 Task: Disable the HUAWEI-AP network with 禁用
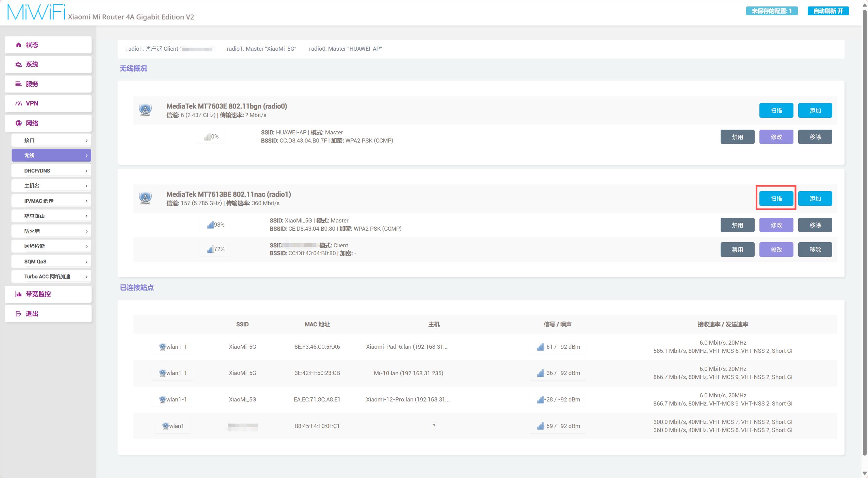click(x=737, y=137)
